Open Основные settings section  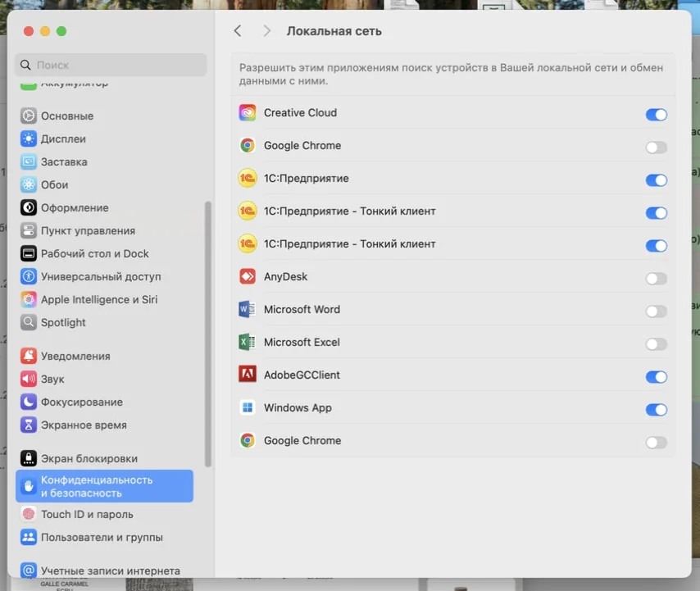[104, 116]
